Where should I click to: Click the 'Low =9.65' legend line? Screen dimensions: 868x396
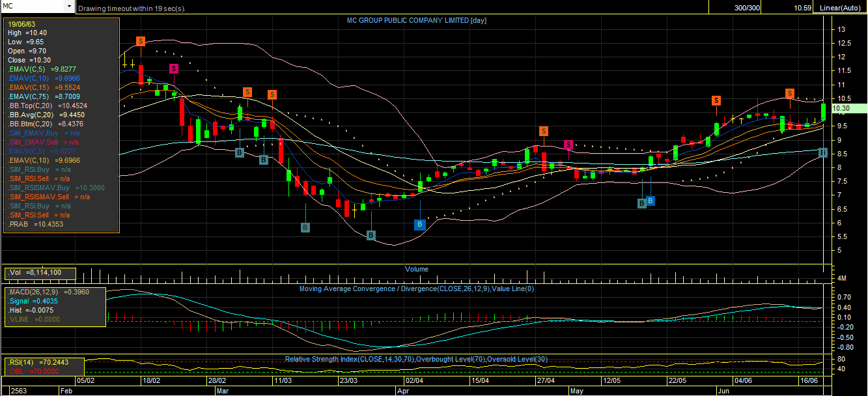tap(25, 42)
